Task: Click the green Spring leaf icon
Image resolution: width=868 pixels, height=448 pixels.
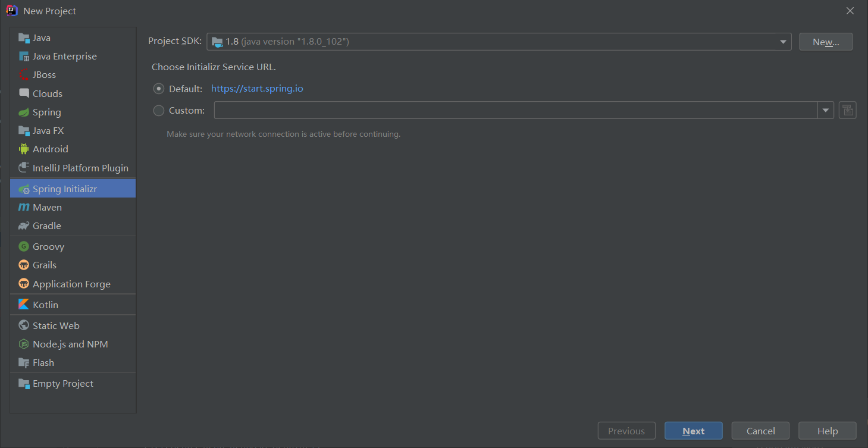Action: point(24,112)
